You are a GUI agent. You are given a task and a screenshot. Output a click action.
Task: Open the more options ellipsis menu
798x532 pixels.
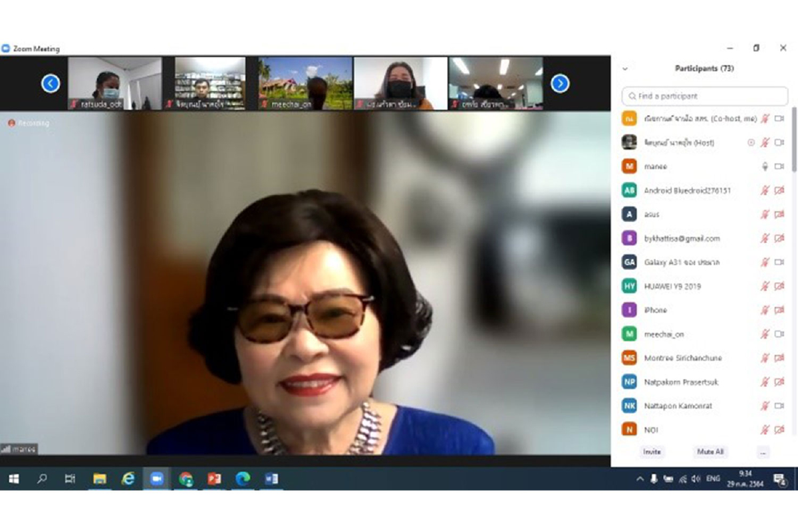coord(763,452)
